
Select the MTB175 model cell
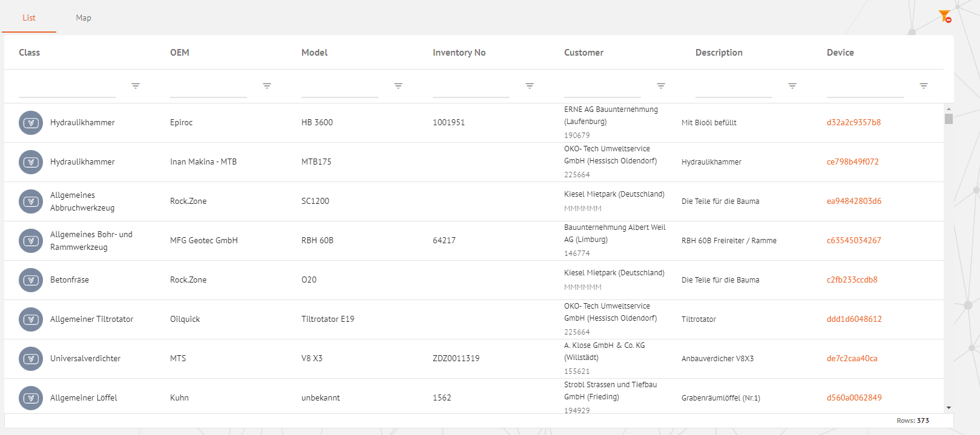click(x=316, y=162)
